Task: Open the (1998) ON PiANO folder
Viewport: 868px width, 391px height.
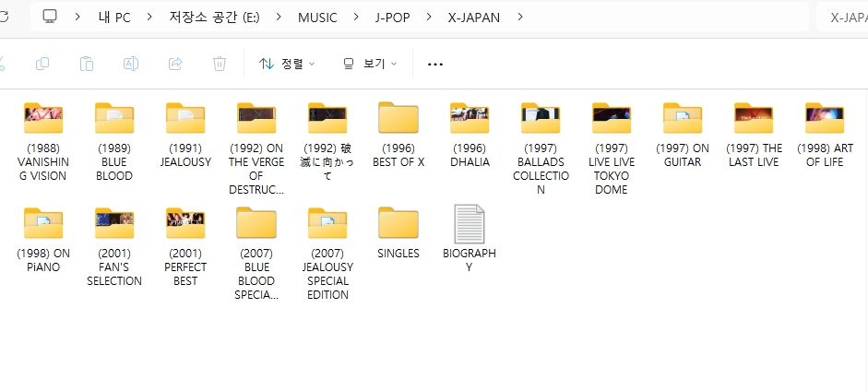Action: point(43,240)
